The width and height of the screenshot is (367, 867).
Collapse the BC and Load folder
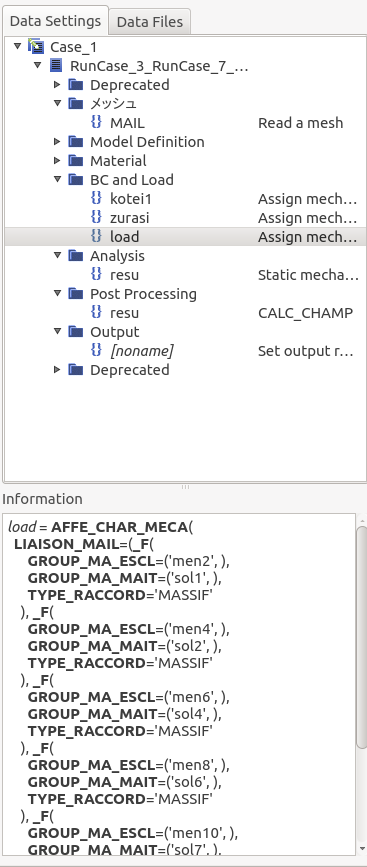(57, 179)
